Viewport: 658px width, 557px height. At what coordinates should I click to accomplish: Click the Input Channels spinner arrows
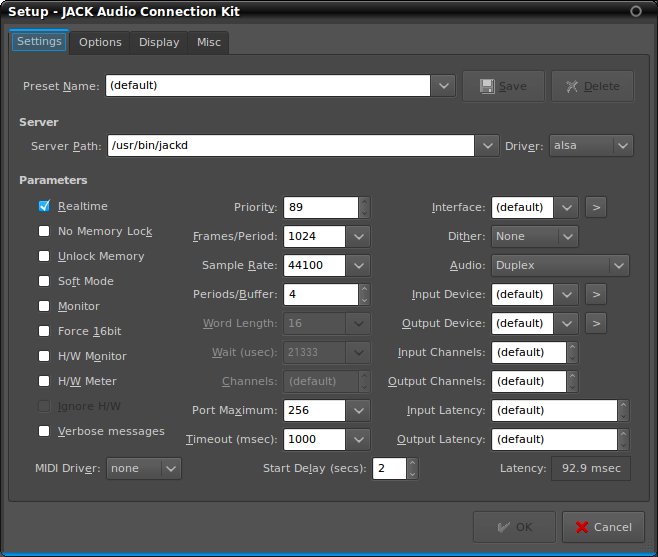(572, 352)
